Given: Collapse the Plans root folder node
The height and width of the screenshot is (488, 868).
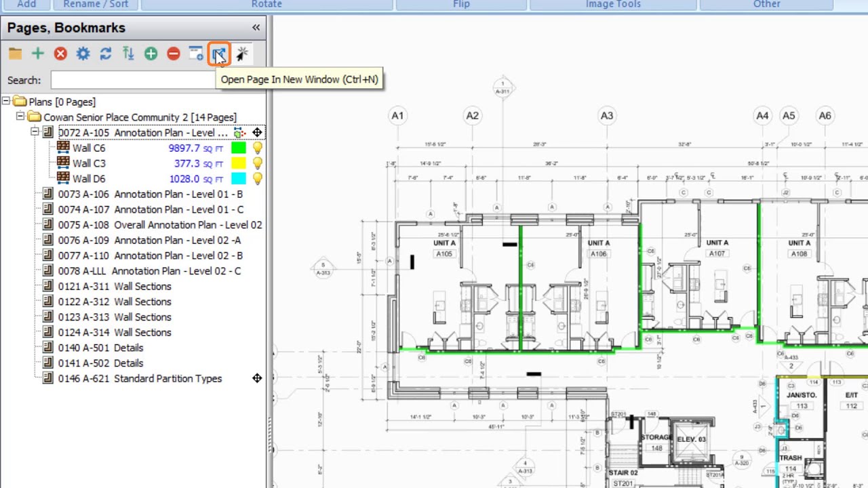Looking at the screenshot, I should click(x=6, y=102).
